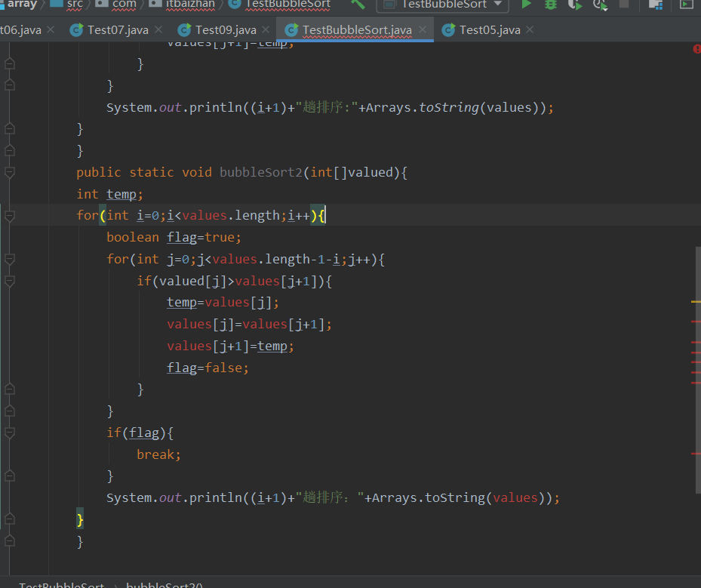Click the lowest red error stripe mark
Image resolution: width=701 pixels, height=588 pixels.
click(696, 454)
